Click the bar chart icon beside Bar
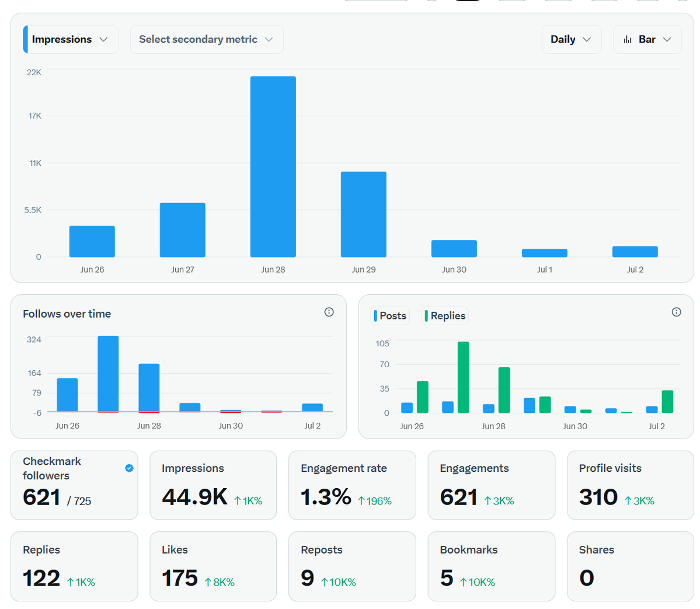This screenshot has width=700, height=609. [x=628, y=39]
